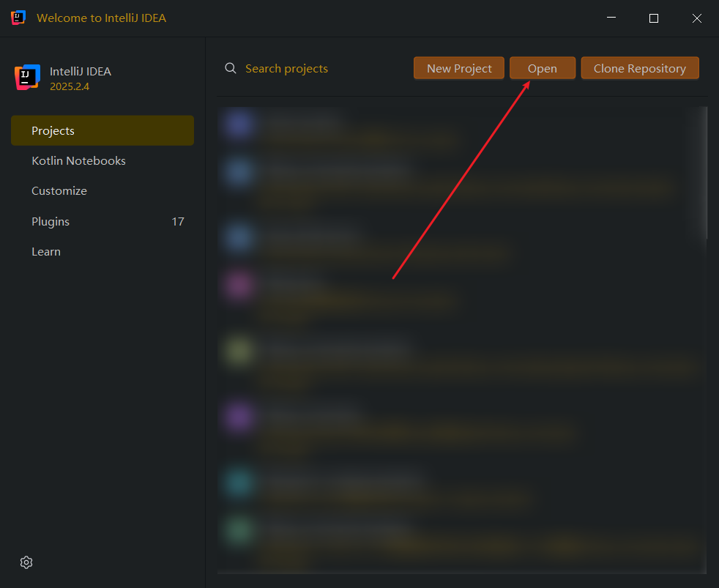
Task: Open the project with the olive icon
Action: point(239,351)
